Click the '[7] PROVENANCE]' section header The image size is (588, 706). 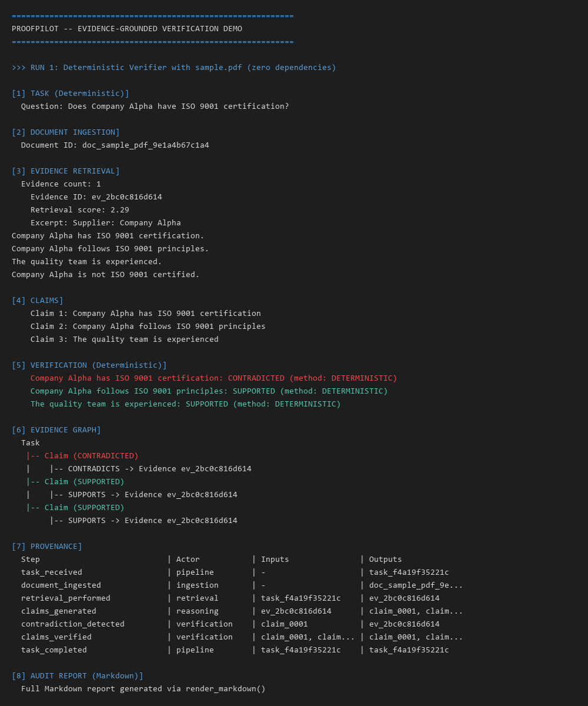point(47,546)
